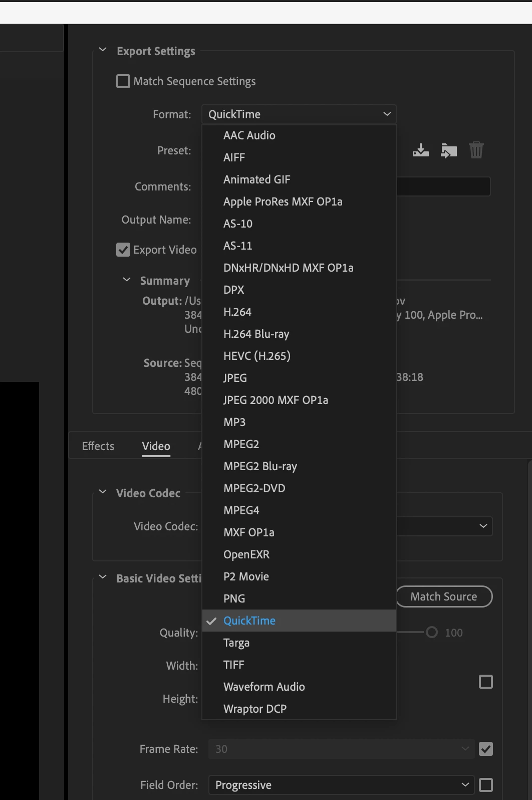Click the Import Preset icon
This screenshot has height=800, width=532.
pos(449,150)
